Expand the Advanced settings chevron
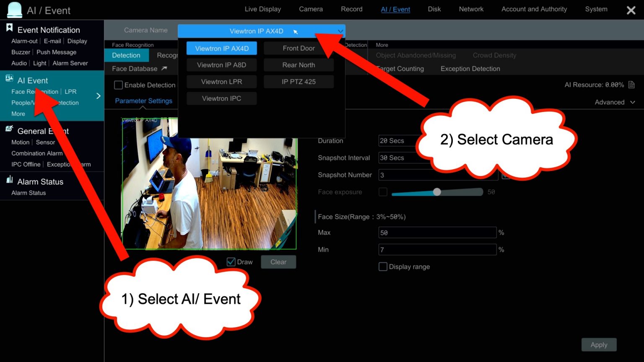 (632, 102)
